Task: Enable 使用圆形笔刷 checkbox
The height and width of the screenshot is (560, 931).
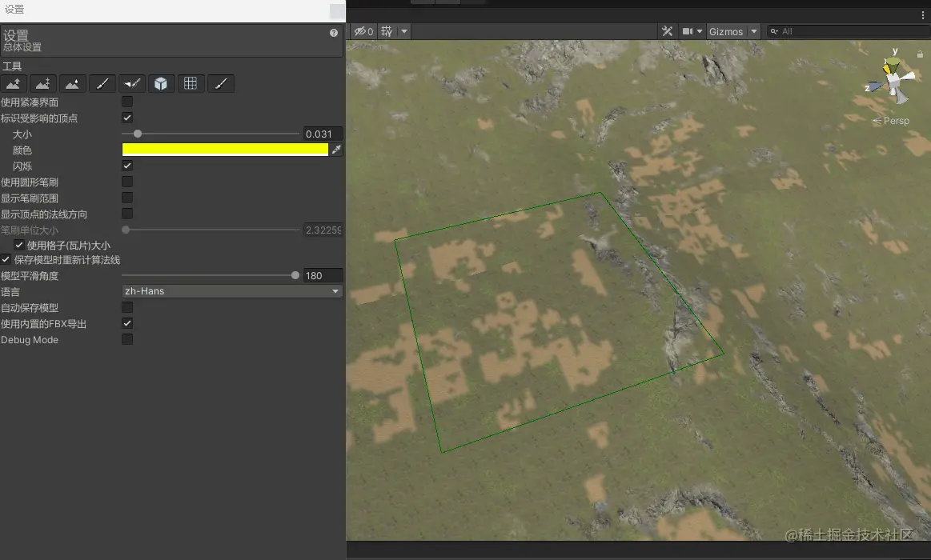Action: (x=127, y=182)
